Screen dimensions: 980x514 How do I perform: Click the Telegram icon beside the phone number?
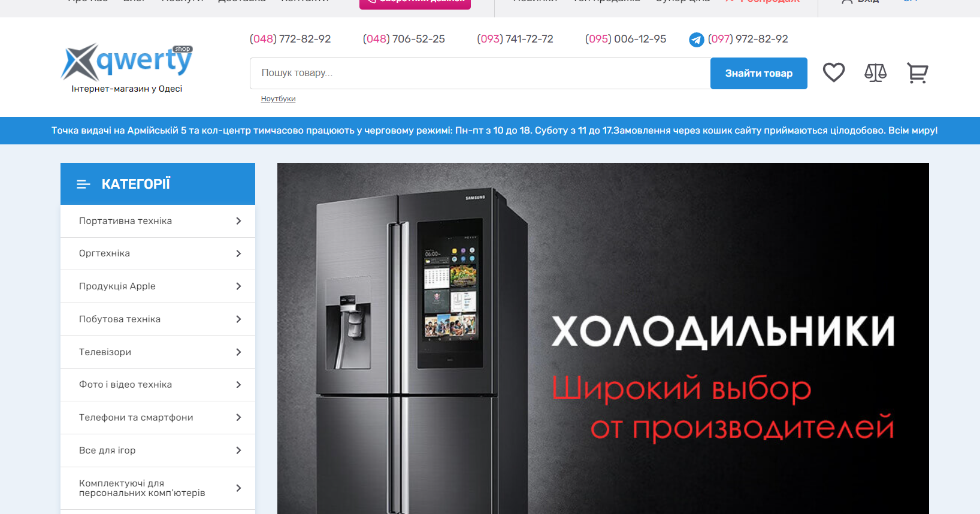(x=696, y=40)
